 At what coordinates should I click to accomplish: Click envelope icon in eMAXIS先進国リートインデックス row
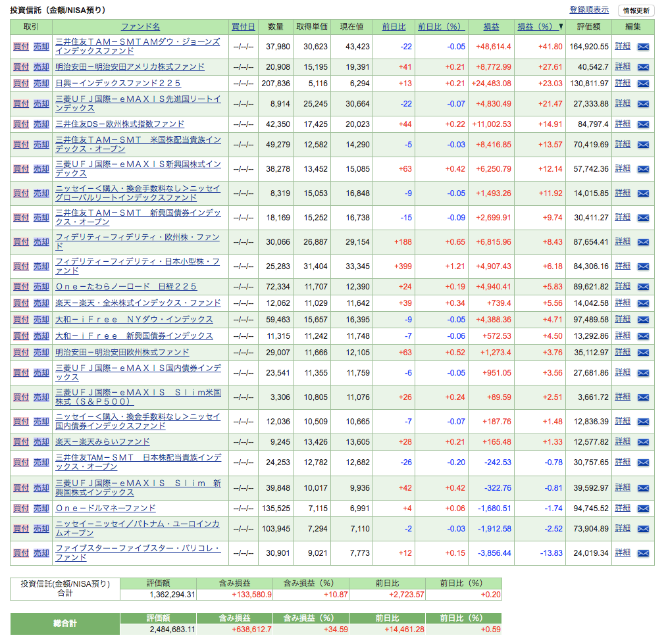pyautogui.click(x=643, y=104)
